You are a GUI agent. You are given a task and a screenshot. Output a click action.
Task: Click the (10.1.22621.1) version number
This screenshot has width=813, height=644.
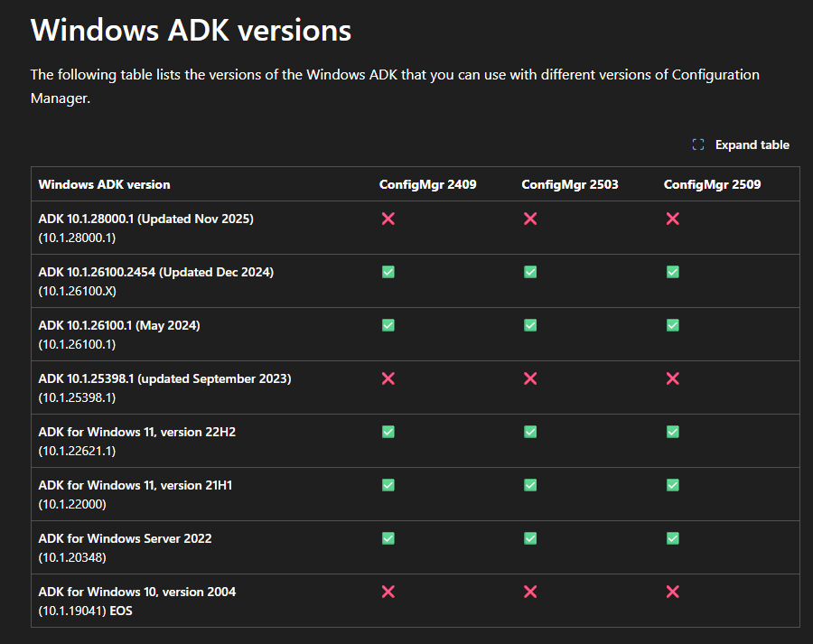pyautogui.click(x=77, y=451)
